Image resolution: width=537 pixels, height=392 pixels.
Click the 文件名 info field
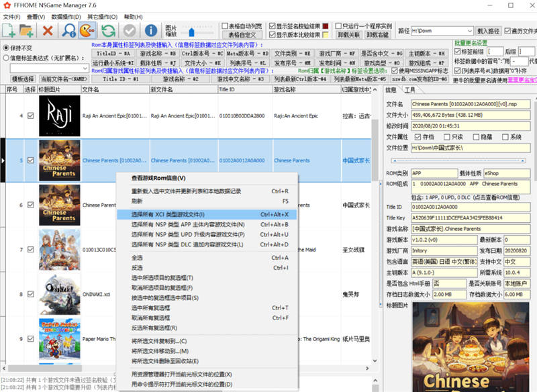(471, 104)
